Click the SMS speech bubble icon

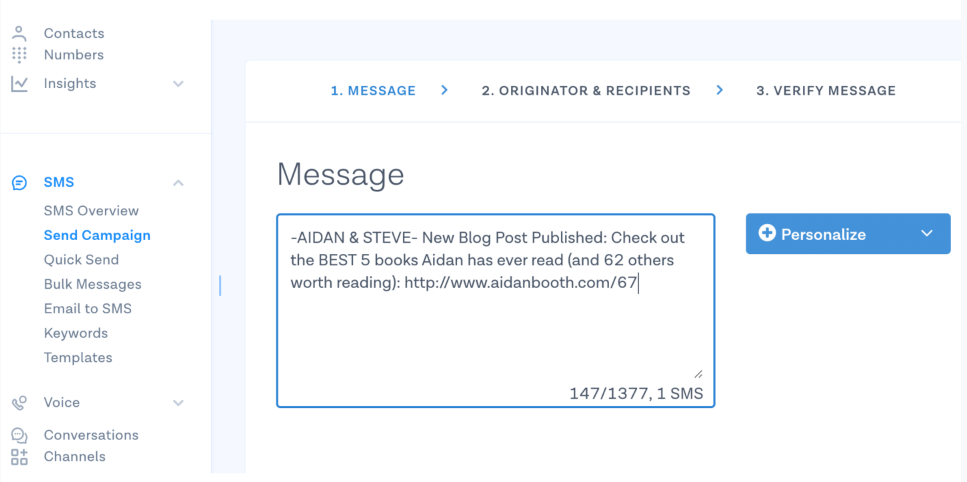coord(20,182)
